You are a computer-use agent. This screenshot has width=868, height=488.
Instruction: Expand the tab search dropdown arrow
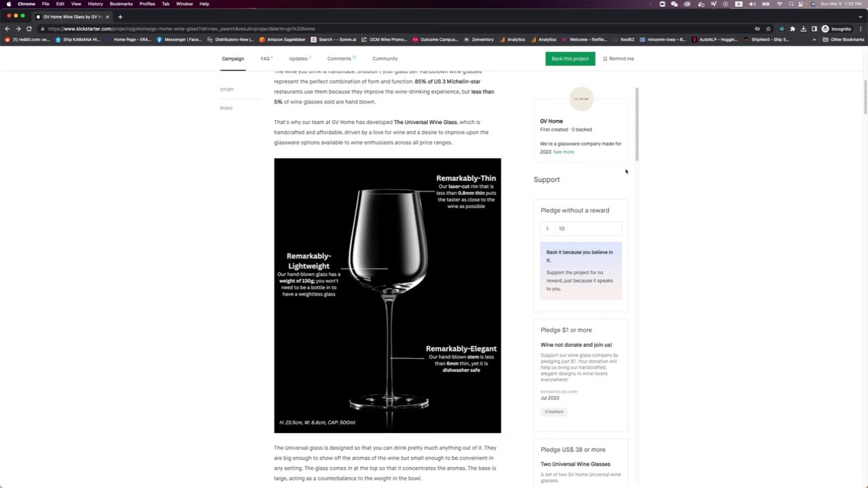pos(861,16)
